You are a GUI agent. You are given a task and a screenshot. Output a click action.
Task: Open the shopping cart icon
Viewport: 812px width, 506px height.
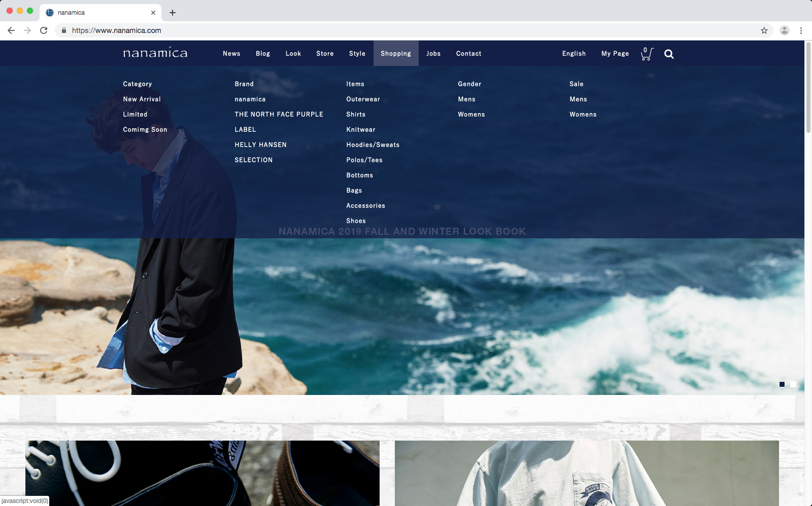tap(647, 54)
